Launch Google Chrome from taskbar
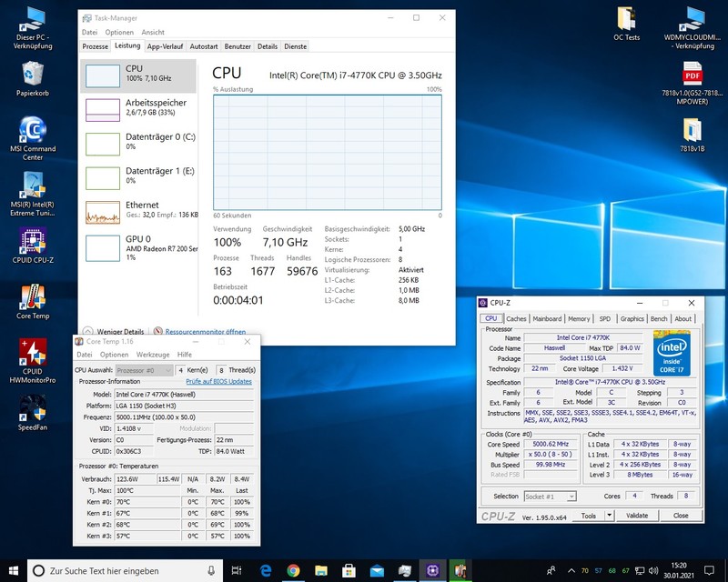The height and width of the screenshot is (582, 728). point(293,570)
